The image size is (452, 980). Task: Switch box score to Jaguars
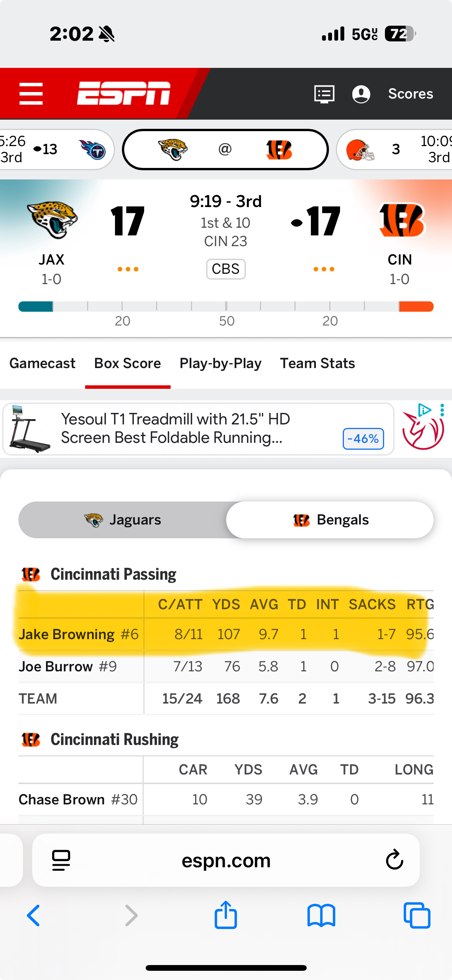(x=123, y=520)
